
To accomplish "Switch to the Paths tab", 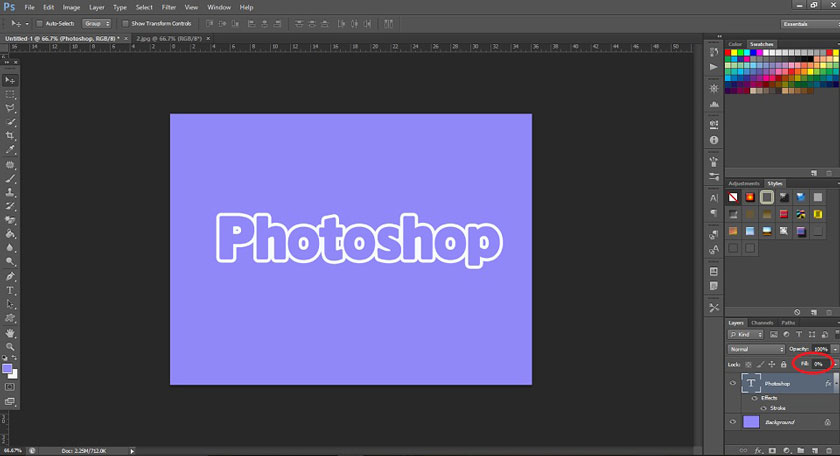I will [788, 323].
